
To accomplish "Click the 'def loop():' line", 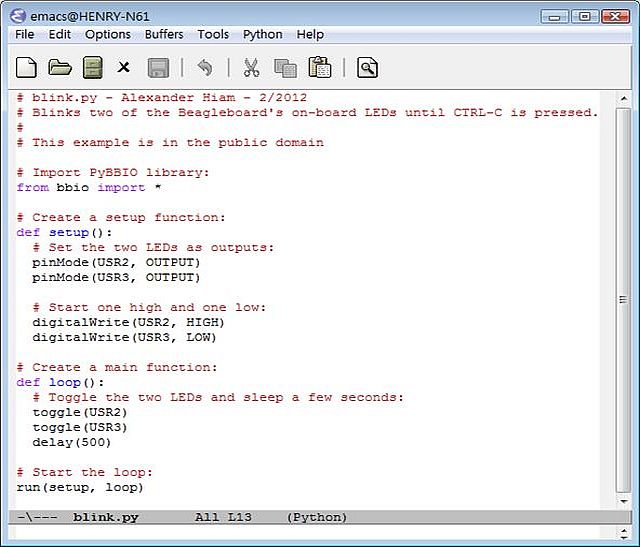I will [60, 382].
